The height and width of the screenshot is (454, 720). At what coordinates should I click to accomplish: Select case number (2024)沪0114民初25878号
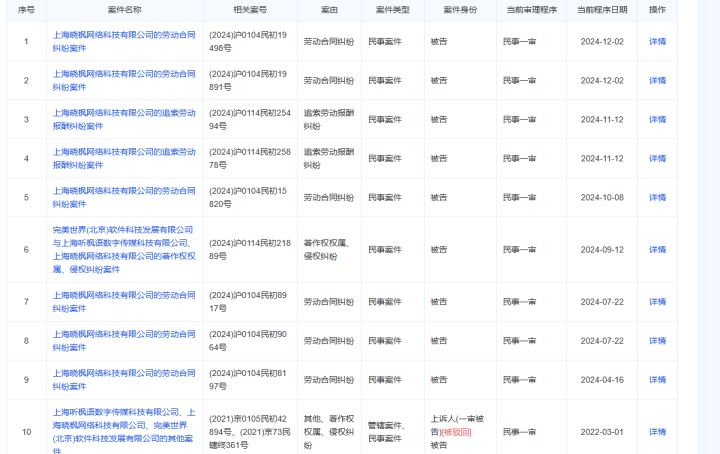pyautogui.click(x=250, y=158)
